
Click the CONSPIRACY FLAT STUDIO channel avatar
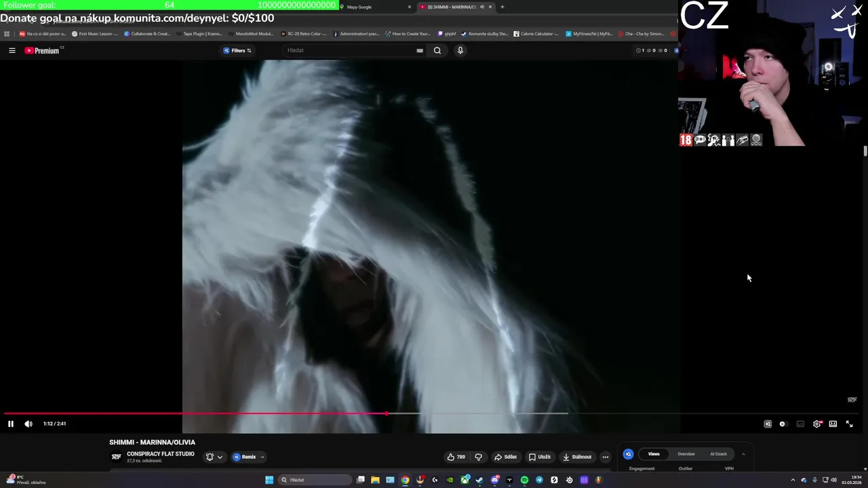click(x=116, y=457)
